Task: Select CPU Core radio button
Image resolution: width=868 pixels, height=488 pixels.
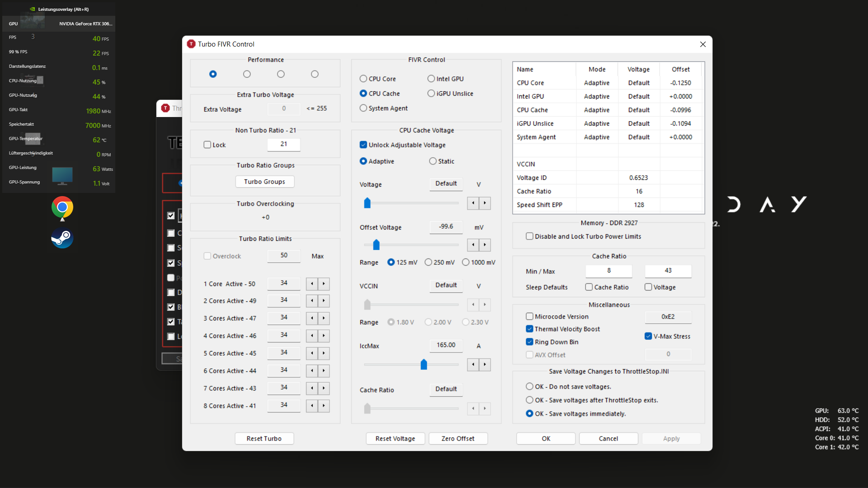Action: 363,79
